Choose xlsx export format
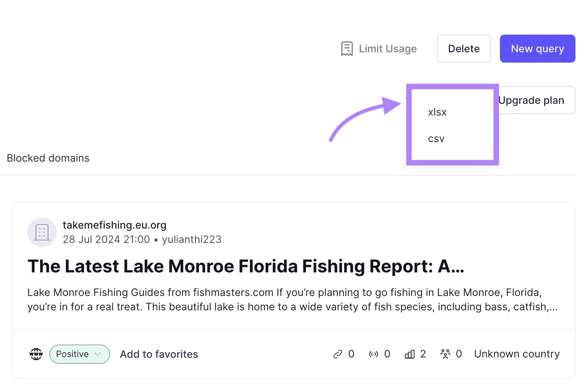 click(437, 112)
